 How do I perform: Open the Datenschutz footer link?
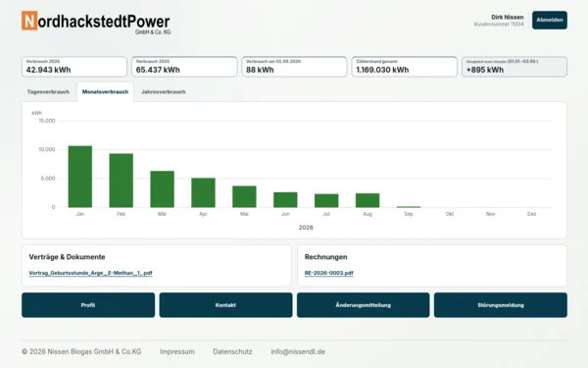232,352
